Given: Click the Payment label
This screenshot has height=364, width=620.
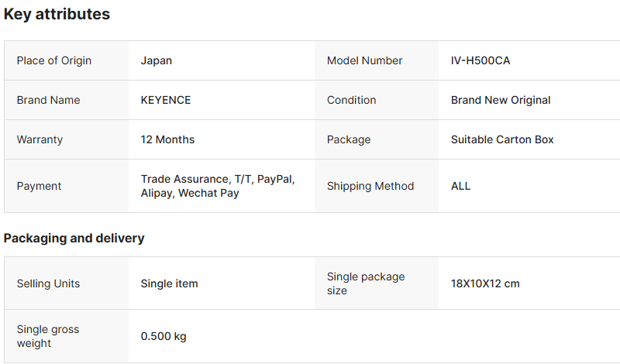Looking at the screenshot, I should (x=39, y=186).
